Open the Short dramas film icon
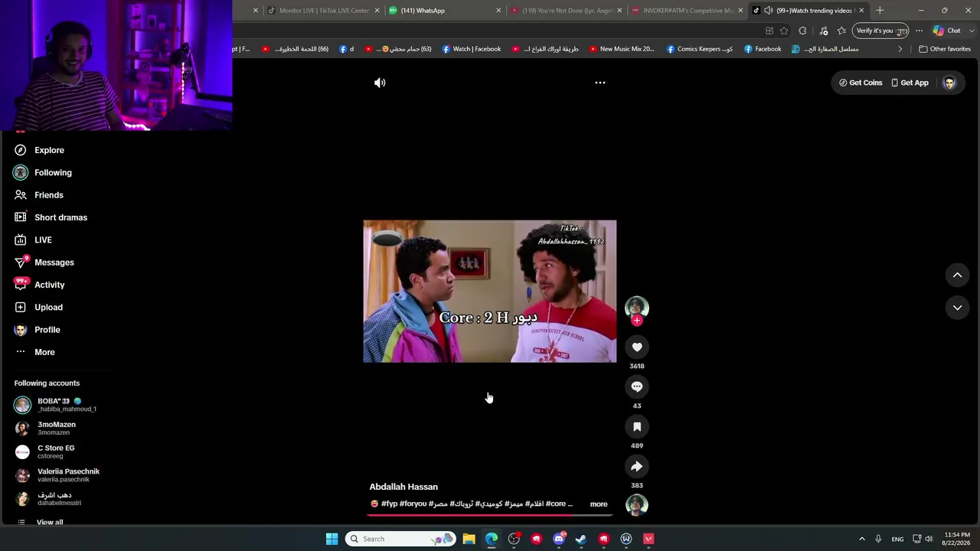 [x=21, y=217]
